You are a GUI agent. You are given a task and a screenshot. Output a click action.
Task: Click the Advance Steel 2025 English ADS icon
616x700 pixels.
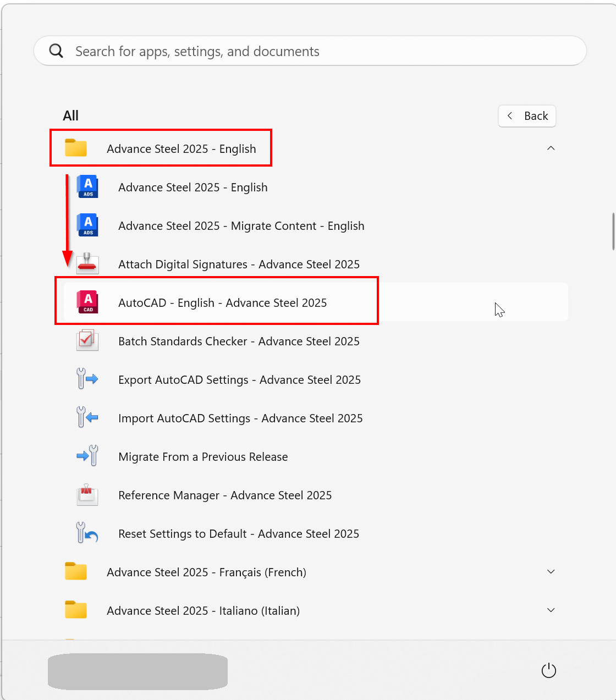(x=88, y=187)
